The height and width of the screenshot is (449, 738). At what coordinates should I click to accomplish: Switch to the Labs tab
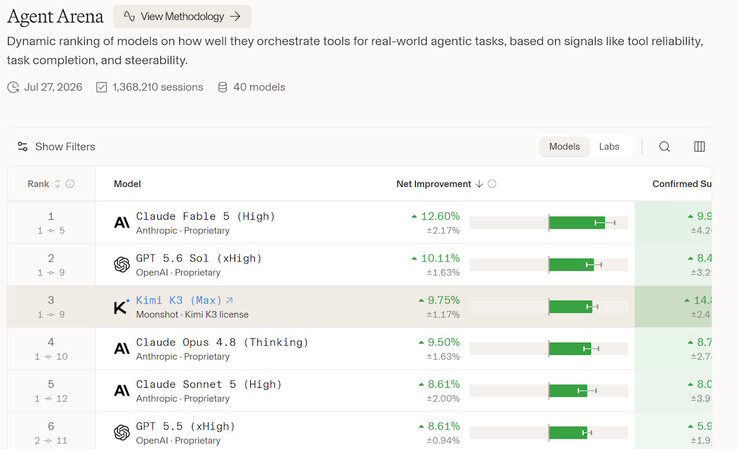[x=609, y=147]
